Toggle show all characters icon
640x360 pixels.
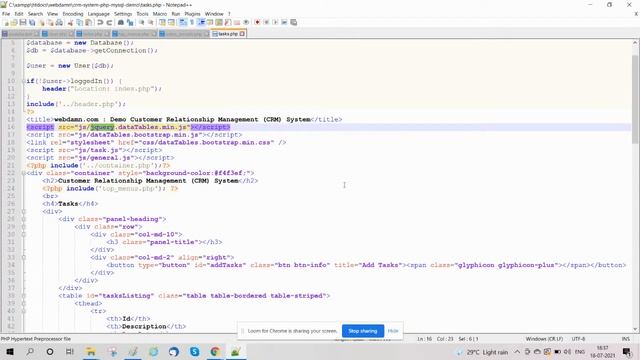click(192, 22)
